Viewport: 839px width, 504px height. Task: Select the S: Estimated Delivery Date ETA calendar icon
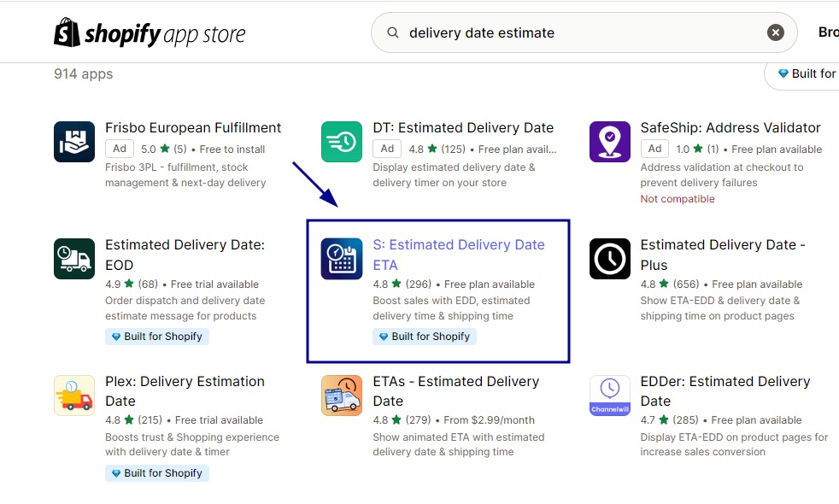click(x=342, y=259)
